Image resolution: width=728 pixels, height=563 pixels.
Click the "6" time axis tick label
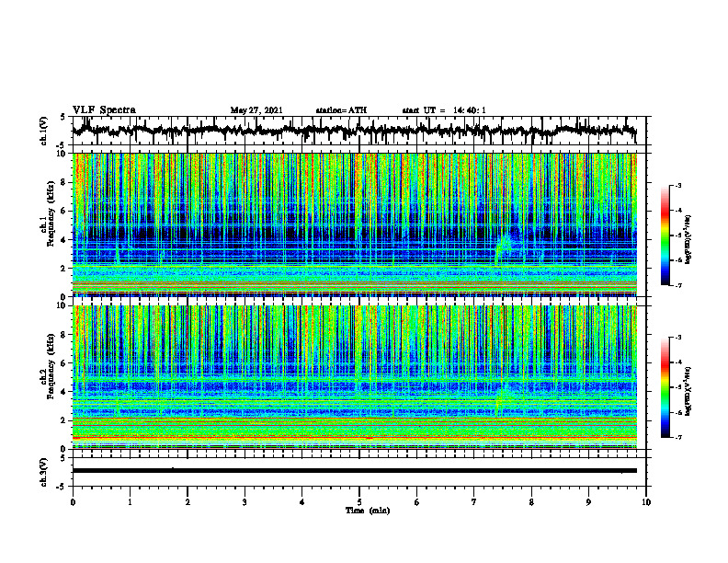click(x=417, y=502)
